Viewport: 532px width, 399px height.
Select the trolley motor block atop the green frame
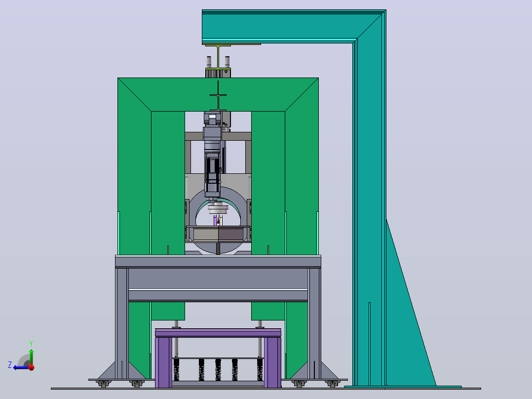point(218,73)
